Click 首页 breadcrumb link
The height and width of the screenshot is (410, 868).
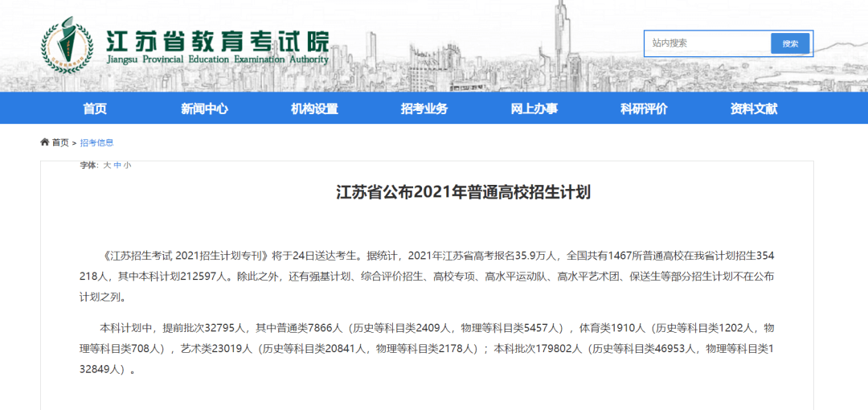click(x=60, y=143)
